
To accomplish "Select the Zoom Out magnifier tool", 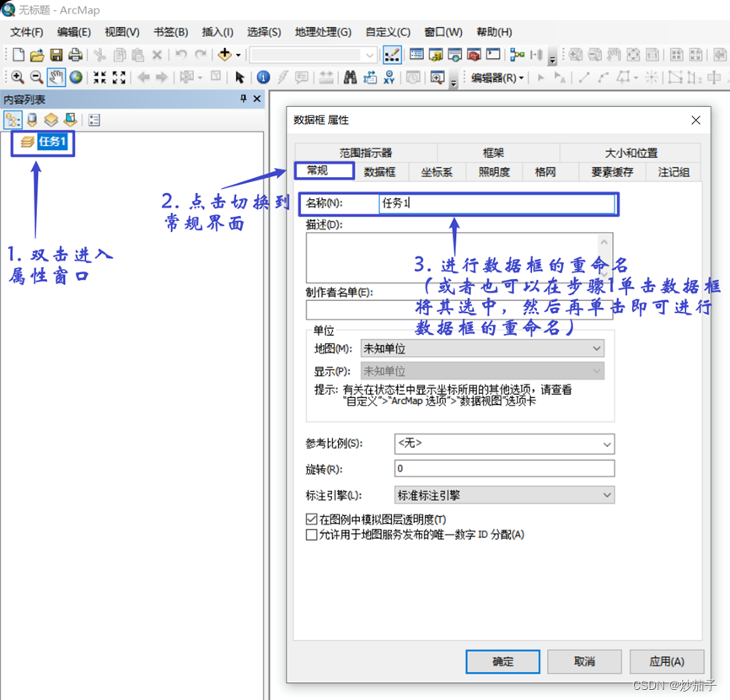I will tap(37, 78).
